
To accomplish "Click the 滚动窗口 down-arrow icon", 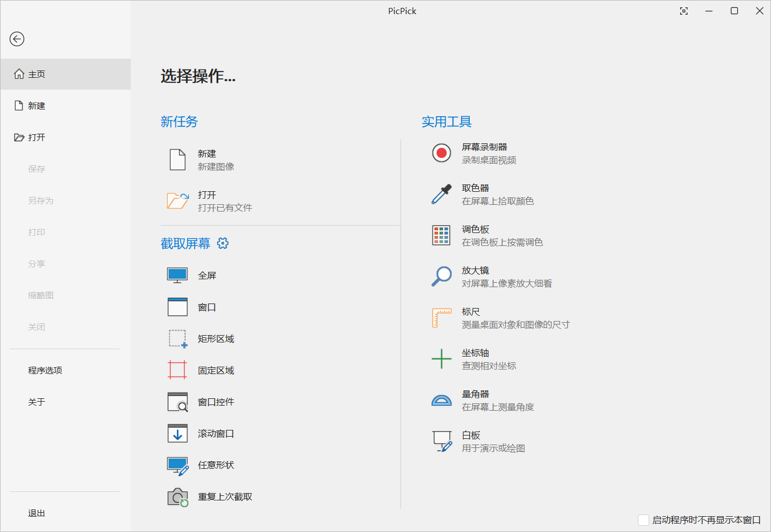I will pyautogui.click(x=178, y=433).
